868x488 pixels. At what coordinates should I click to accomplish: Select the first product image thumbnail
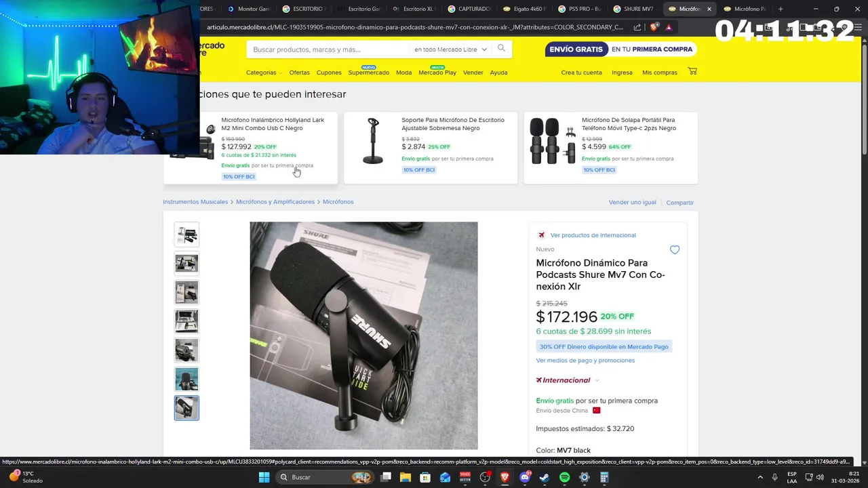pos(186,235)
